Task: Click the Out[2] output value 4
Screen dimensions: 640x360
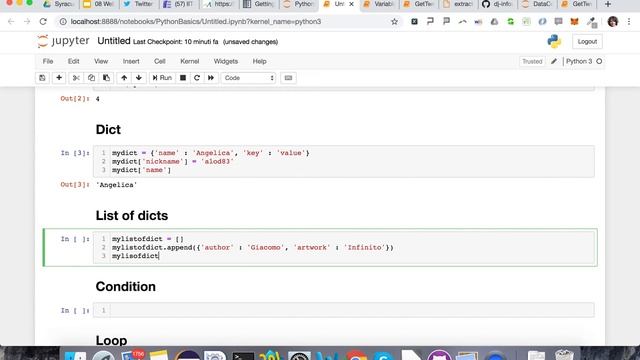Action: (98, 99)
